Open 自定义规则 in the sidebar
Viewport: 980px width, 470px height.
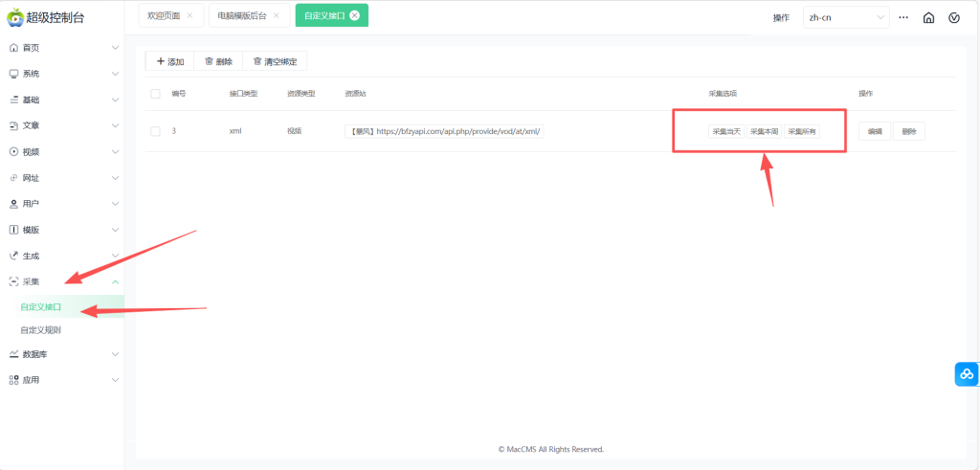[x=41, y=330]
